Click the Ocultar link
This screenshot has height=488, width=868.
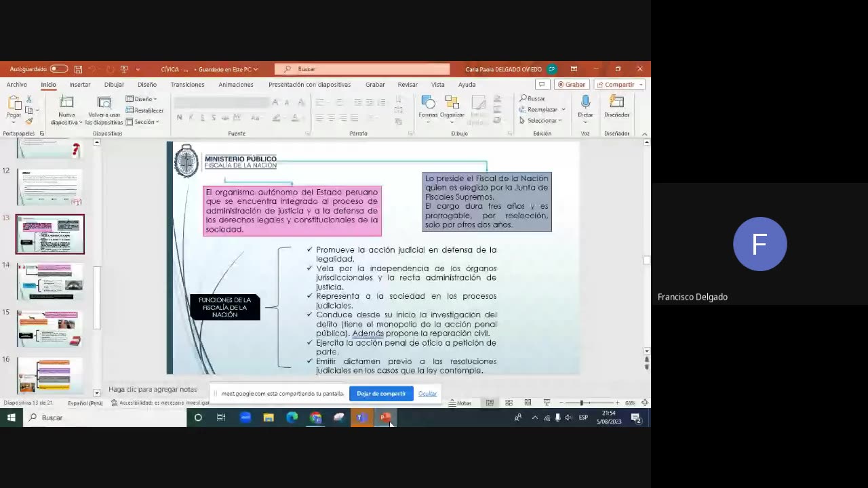click(427, 394)
